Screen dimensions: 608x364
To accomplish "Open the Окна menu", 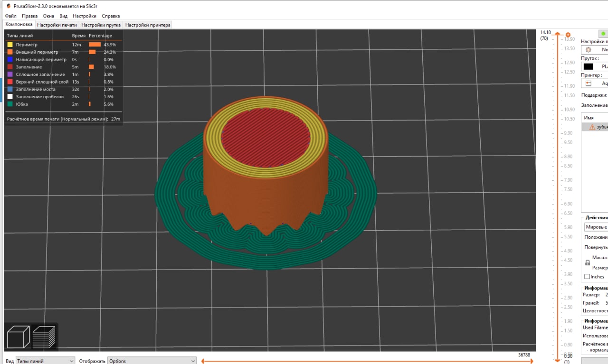I will point(48,16).
